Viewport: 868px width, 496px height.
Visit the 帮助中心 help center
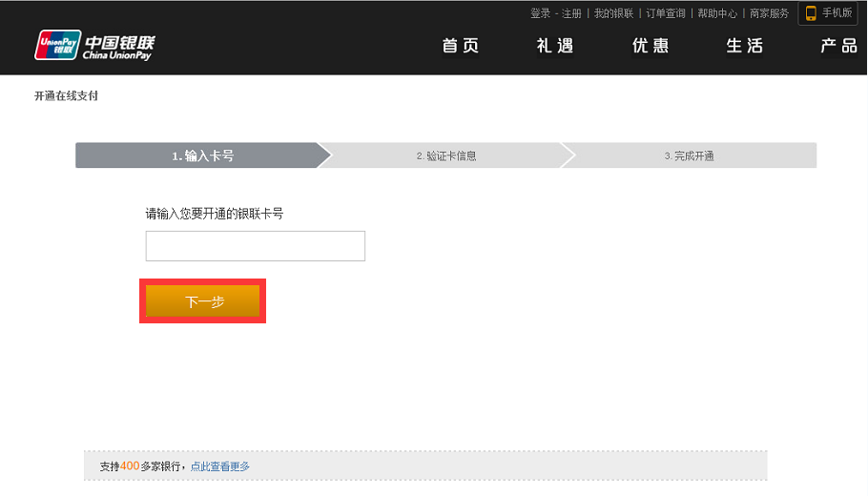click(717, 13)
